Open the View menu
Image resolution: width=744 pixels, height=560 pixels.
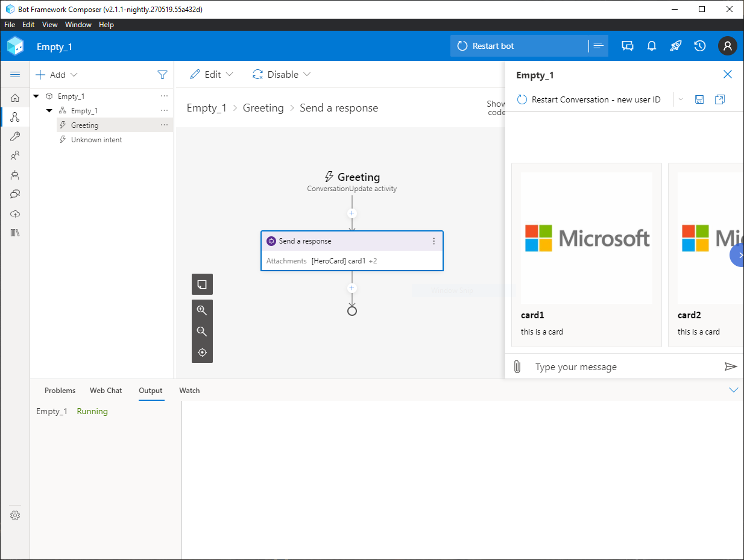pos(49,25)
